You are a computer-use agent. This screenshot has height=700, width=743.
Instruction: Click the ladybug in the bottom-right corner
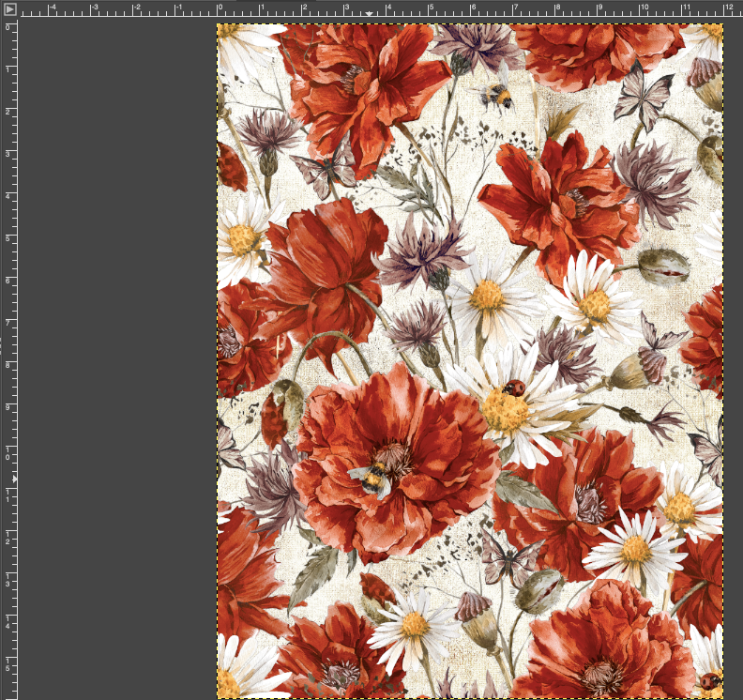[x=710, y=680]
